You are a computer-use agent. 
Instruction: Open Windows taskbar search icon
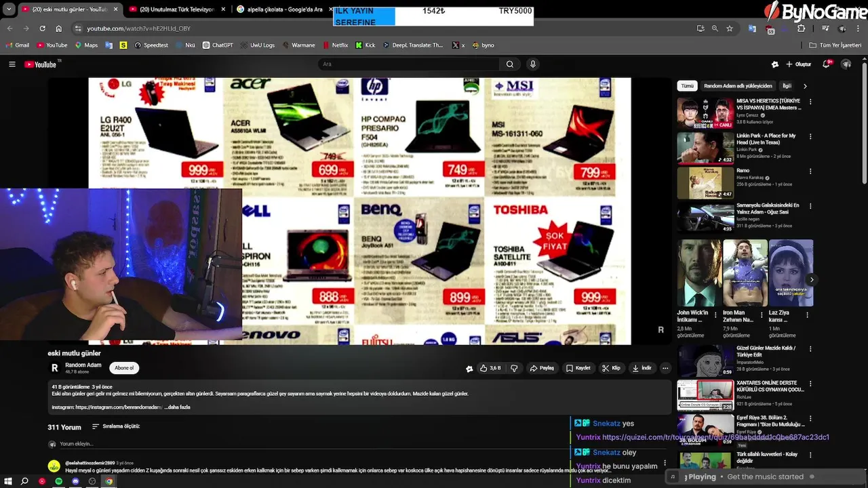[24, 481]
